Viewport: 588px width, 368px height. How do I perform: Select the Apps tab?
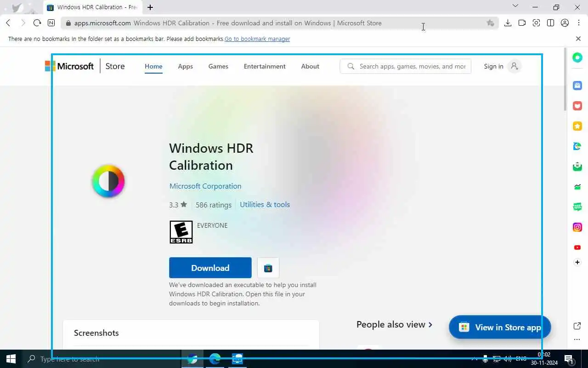click(x=186, y=66)
